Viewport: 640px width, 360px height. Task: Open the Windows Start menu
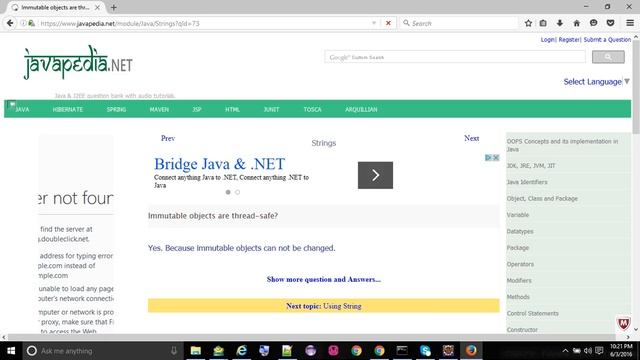(x=11, y=351)
